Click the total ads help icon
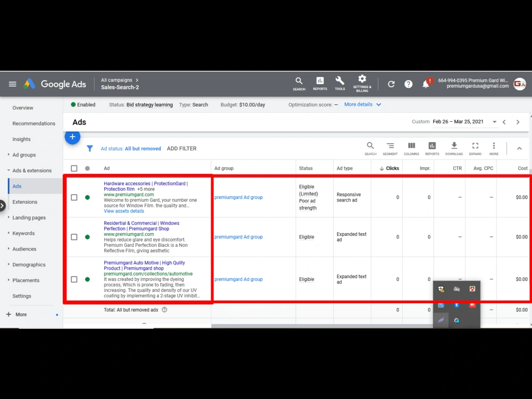Viewport: 532px width, 399px height. pos(164,310)
